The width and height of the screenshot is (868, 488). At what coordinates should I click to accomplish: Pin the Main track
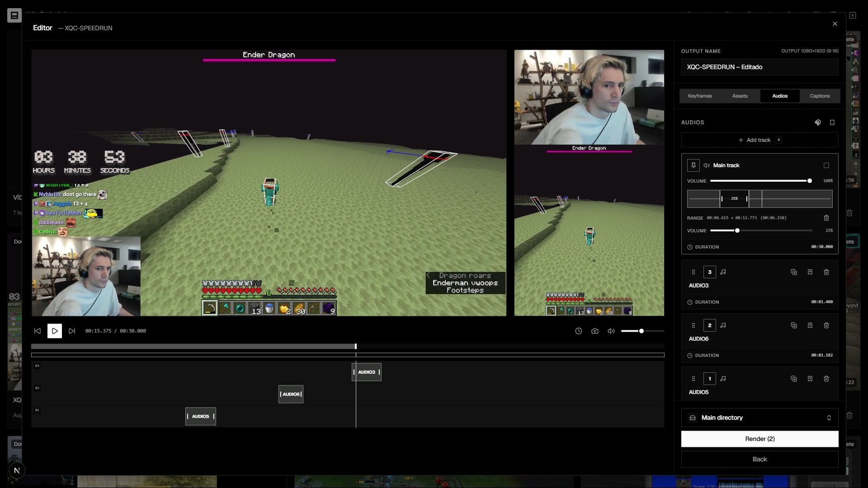pos(693,165)
